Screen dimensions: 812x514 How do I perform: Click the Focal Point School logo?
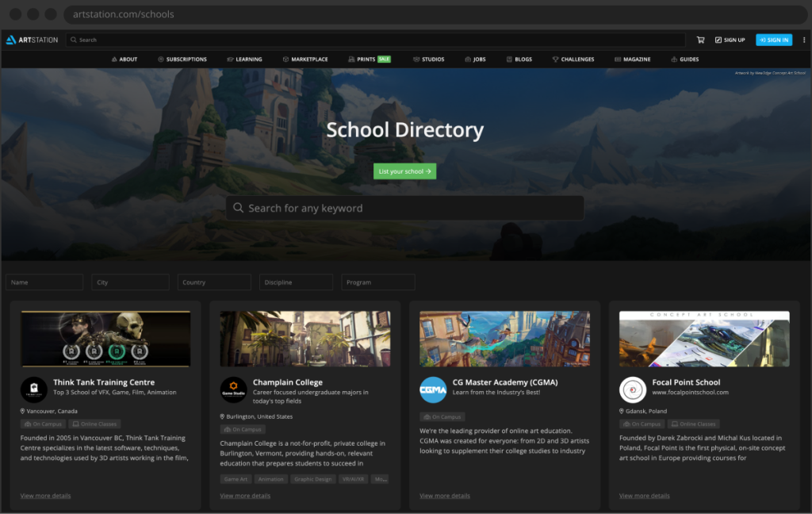click(633, 389)
